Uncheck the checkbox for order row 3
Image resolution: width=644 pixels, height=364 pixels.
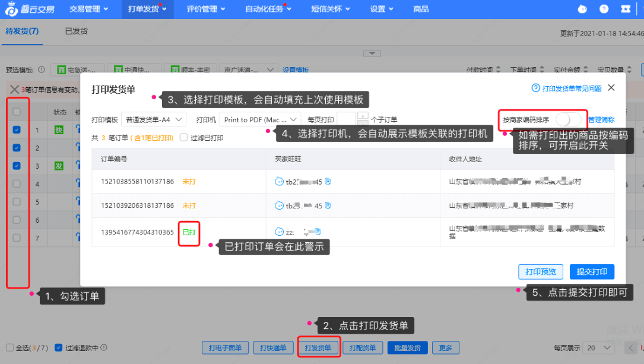coord(17,166)
